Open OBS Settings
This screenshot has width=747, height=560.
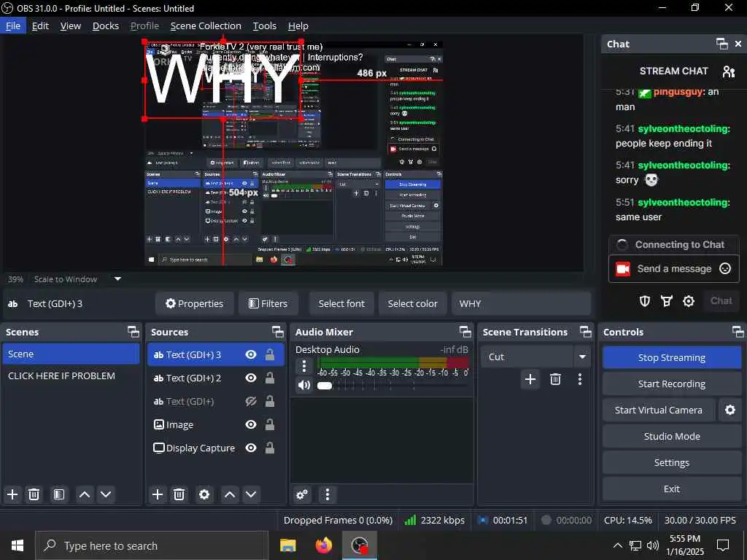tap(672, 462)
